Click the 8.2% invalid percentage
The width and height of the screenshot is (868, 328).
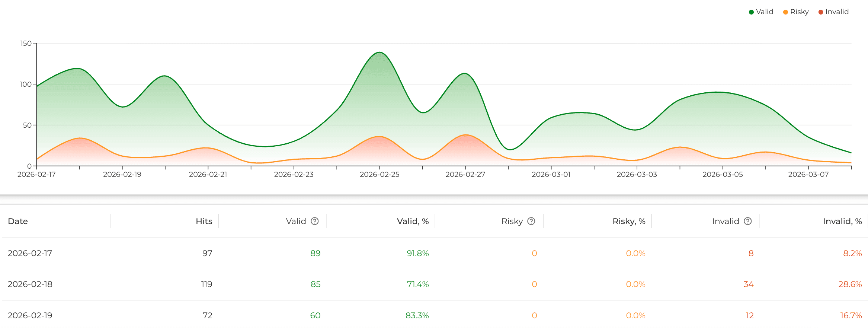coord(852,253)
